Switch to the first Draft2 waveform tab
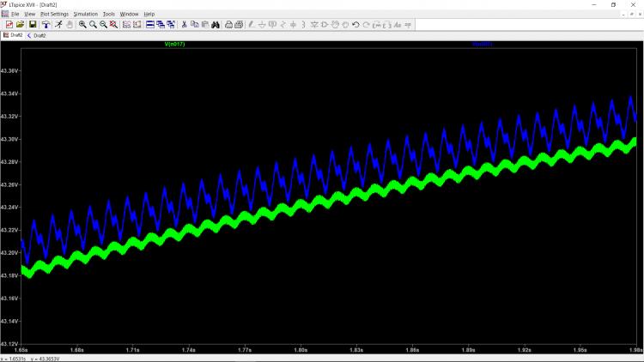This screenshot has height=362, width=644. 14,35
